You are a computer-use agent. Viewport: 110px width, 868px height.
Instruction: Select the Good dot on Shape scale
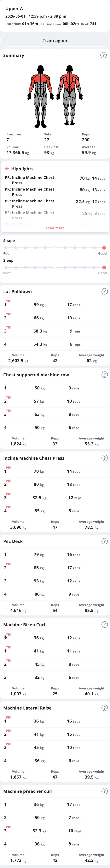(x=104, y=248)
